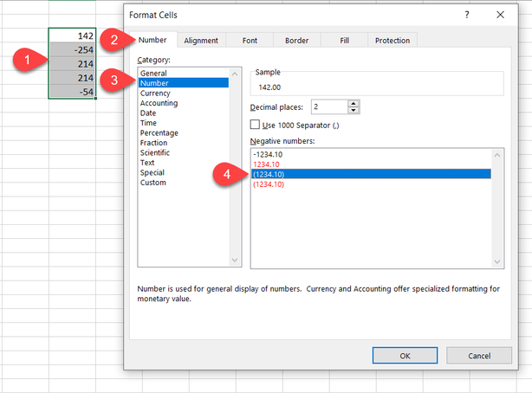
Task: Select red 1234.10 negative format
Action: click(x=371, y=164)
